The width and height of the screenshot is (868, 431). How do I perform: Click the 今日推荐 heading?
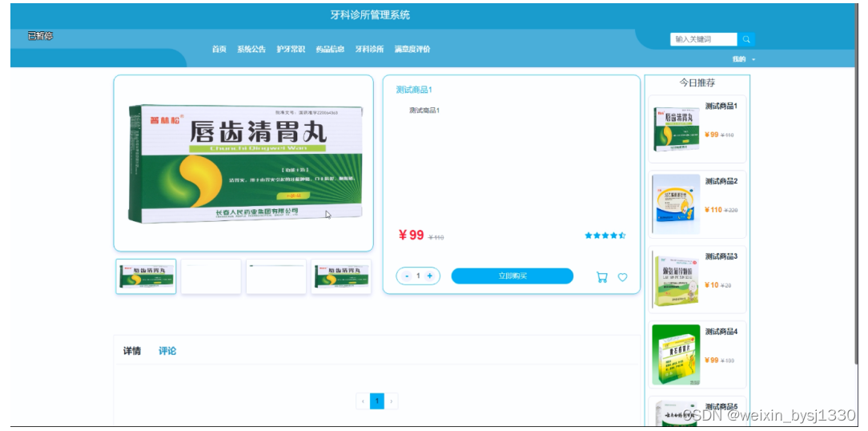coord(697,83)
